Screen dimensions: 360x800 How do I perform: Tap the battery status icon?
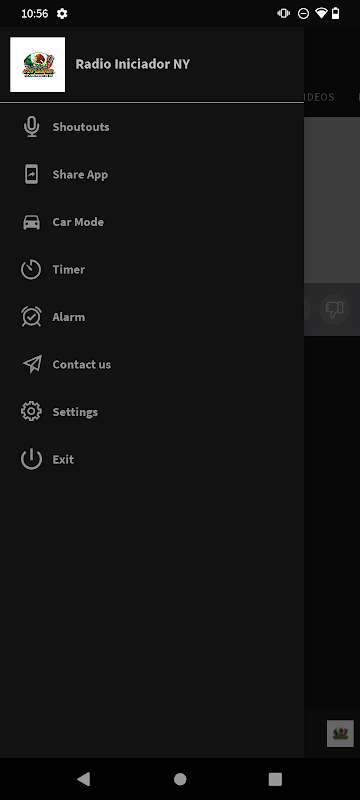(336, 13)
